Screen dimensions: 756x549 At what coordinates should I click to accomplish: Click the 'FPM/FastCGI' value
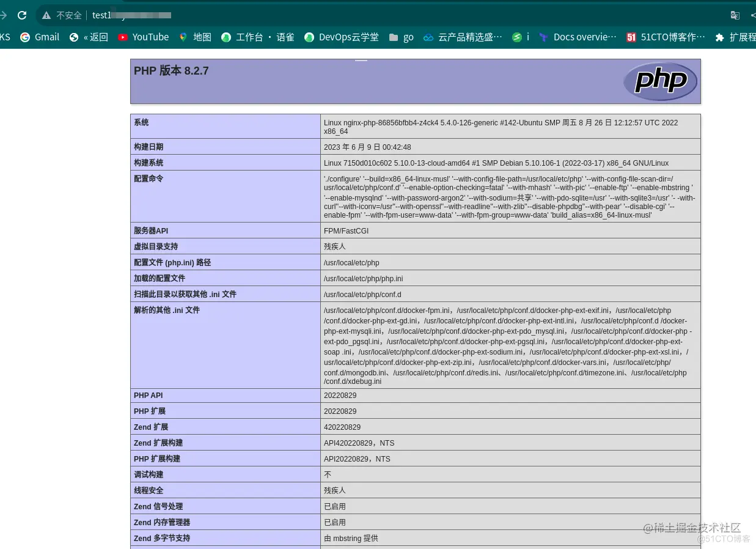click(346, 231)
